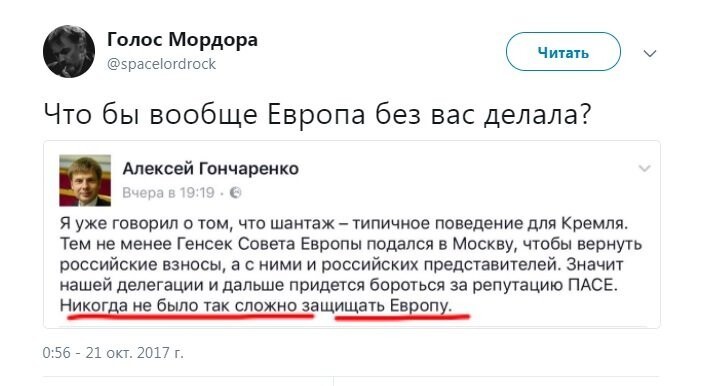Click the word Значит ending the third line

(x=595, y=264)
